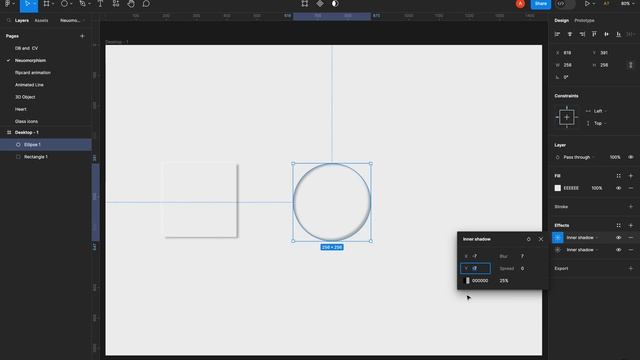Toggle fill visibility eye icon

tap(618, 188)
